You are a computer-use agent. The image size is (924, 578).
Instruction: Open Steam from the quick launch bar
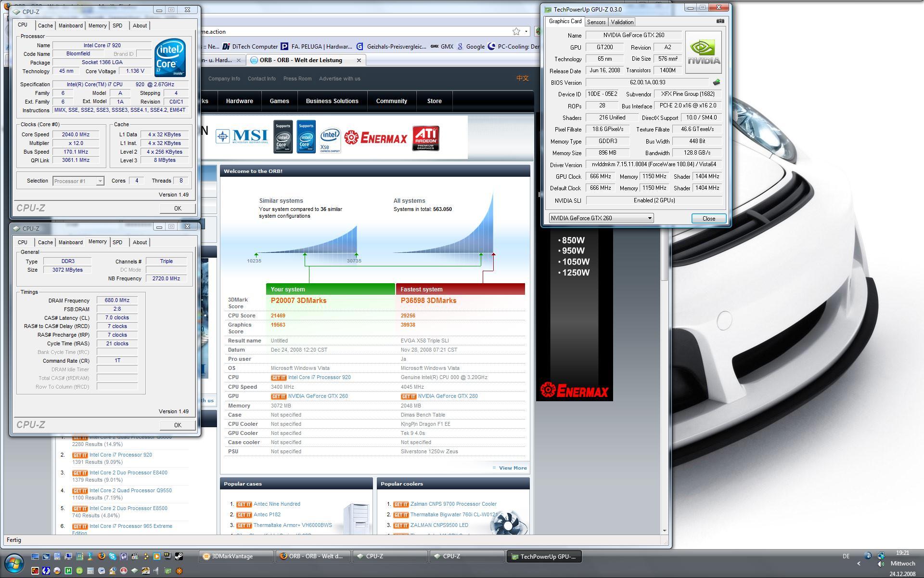[x=179, y=556]
